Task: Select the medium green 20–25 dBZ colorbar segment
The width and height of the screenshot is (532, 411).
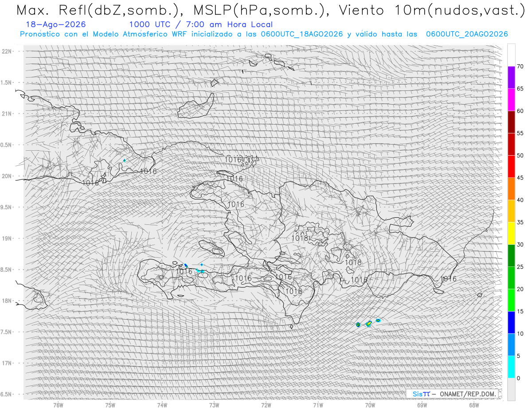Action: [511, 278]
